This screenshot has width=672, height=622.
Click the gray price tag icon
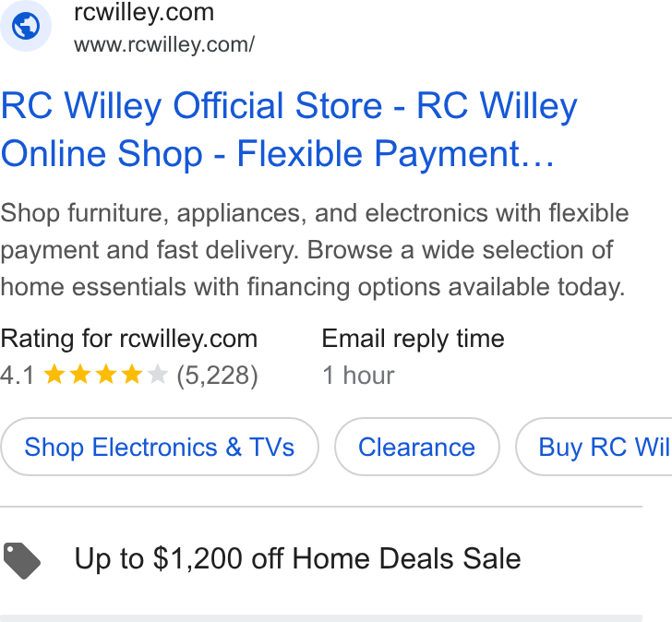point(22,561)
